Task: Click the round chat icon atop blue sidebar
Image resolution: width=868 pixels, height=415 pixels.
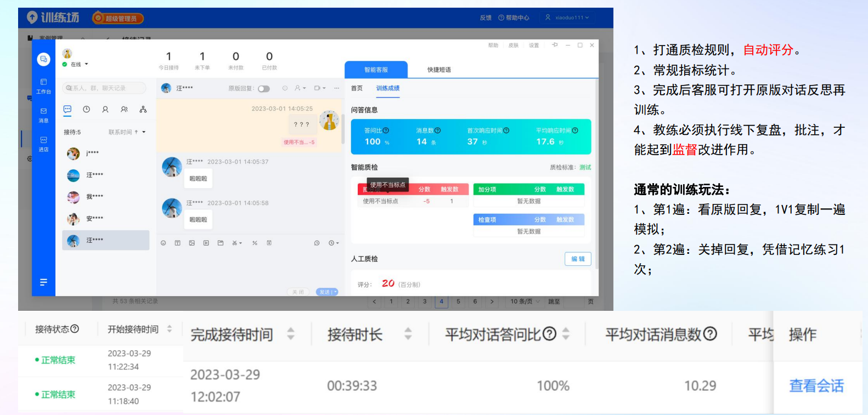Action: pyautogui.click(x=43, y=59)
